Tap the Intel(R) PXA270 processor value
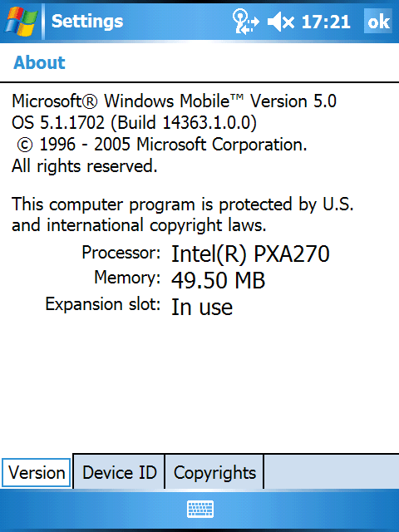The image size is (399, 532). pyautogui.click(x=250, y=254)
